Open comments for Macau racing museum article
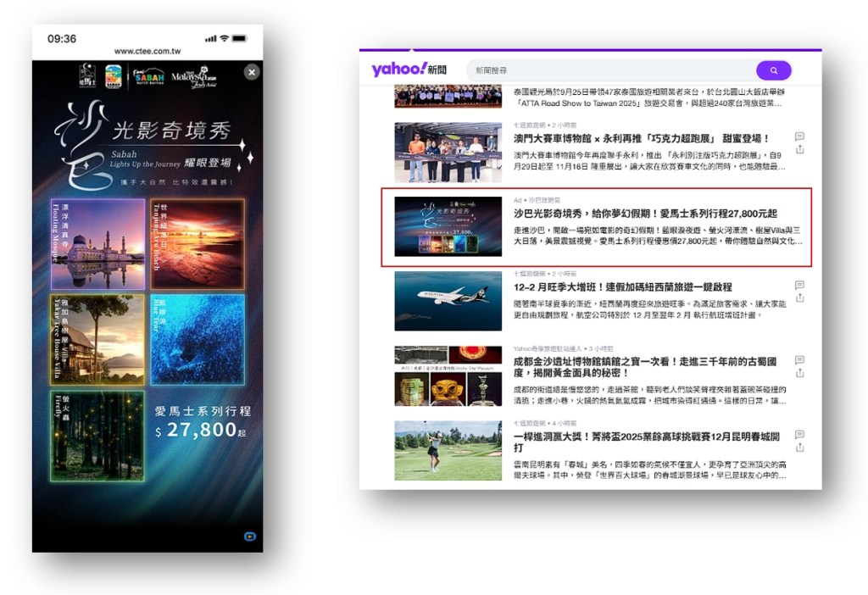Screen dimensions: 868x595 click(x=799, y=136)
